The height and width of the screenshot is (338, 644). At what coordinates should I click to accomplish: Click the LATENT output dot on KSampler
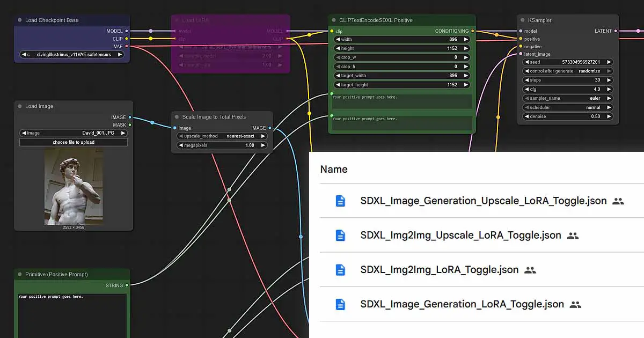point(615,31)
